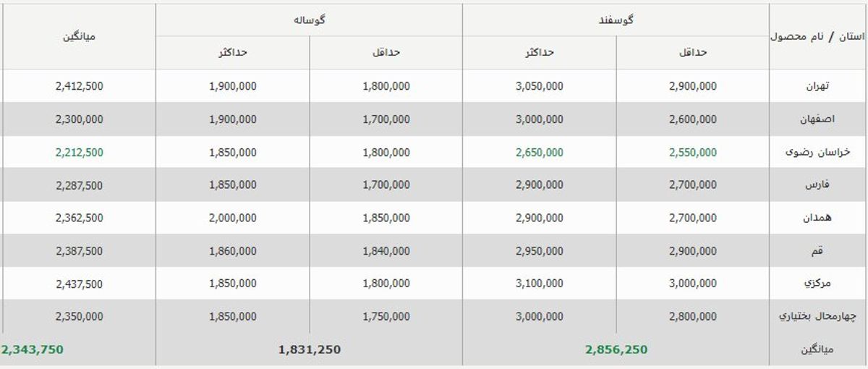Screen dimensions: 868x369
Task: Click the فارس province cell
Action: tap(817, 185)
